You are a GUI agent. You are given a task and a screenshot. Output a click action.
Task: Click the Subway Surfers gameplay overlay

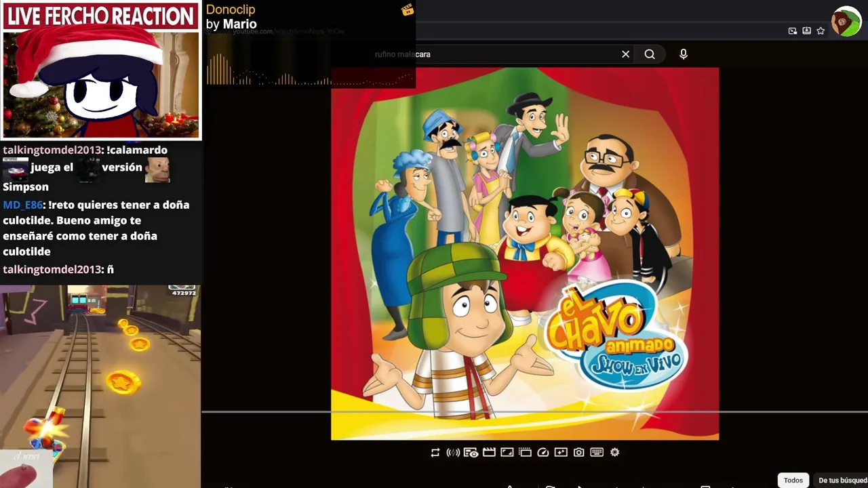(100, 386)
